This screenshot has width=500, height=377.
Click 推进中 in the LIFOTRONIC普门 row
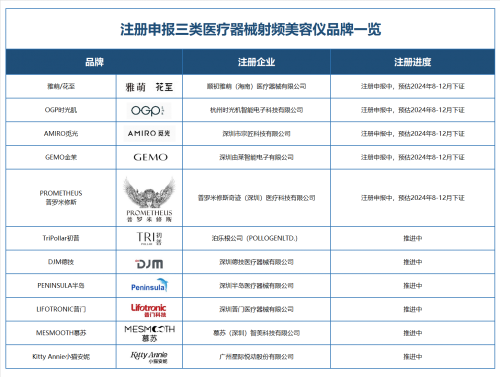(413, 309)
